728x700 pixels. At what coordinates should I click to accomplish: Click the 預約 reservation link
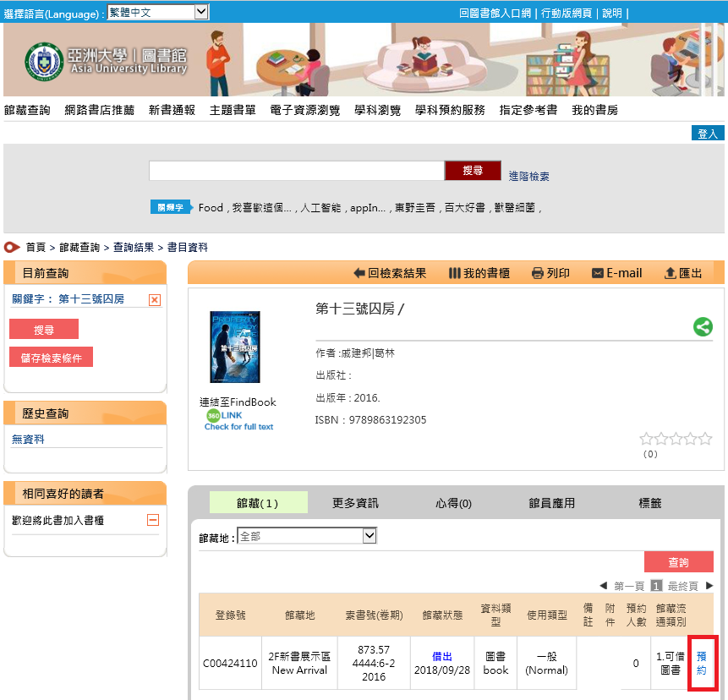pos(703,663)
